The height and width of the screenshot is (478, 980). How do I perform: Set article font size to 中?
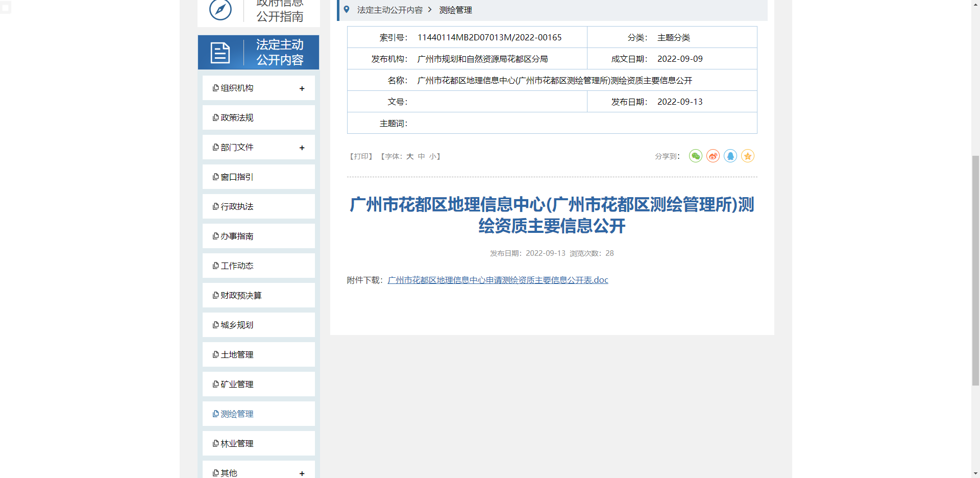[421, 156]
